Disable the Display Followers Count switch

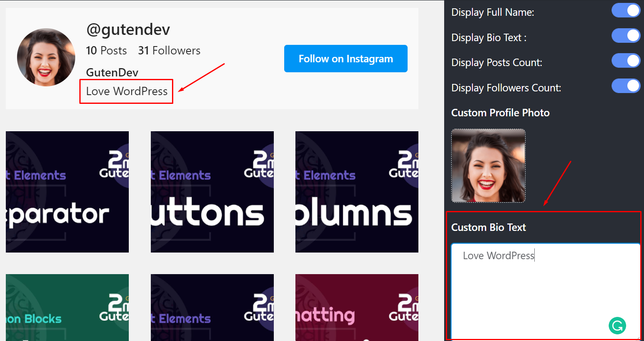tap(626, 86)
